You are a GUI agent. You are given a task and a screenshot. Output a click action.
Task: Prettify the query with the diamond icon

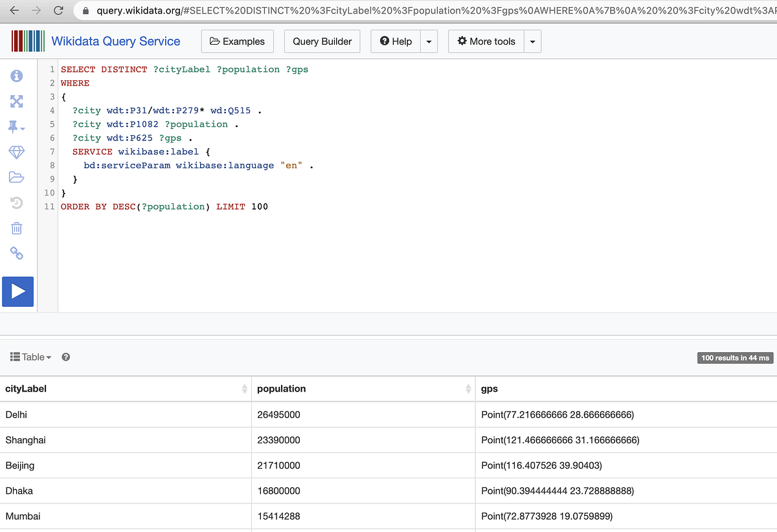(16, 152)
